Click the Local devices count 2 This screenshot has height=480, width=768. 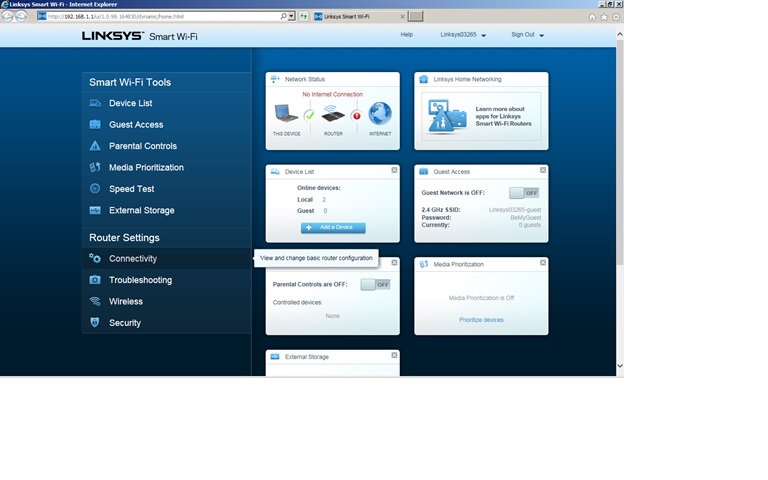(324, 199)
